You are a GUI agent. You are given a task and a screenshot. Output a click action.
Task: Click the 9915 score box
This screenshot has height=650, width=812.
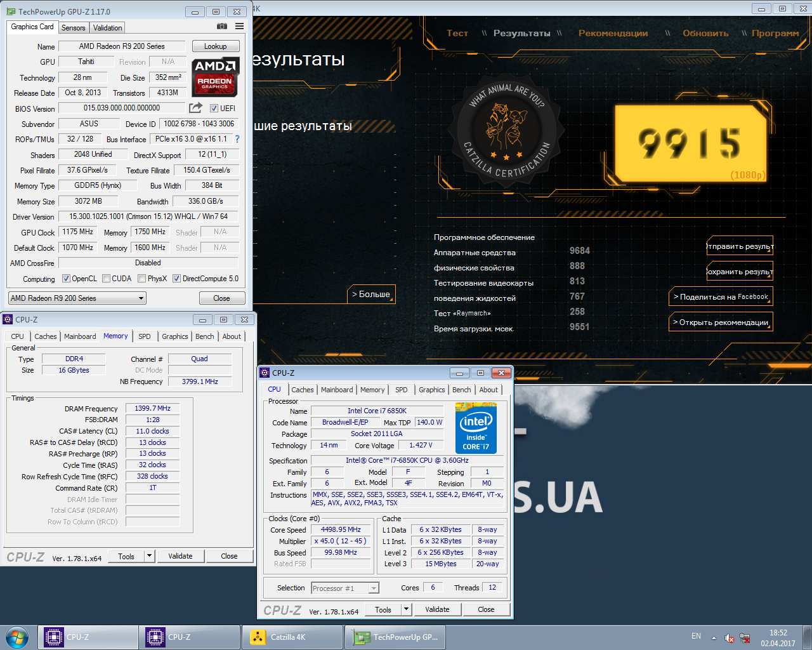click(691, 143)
